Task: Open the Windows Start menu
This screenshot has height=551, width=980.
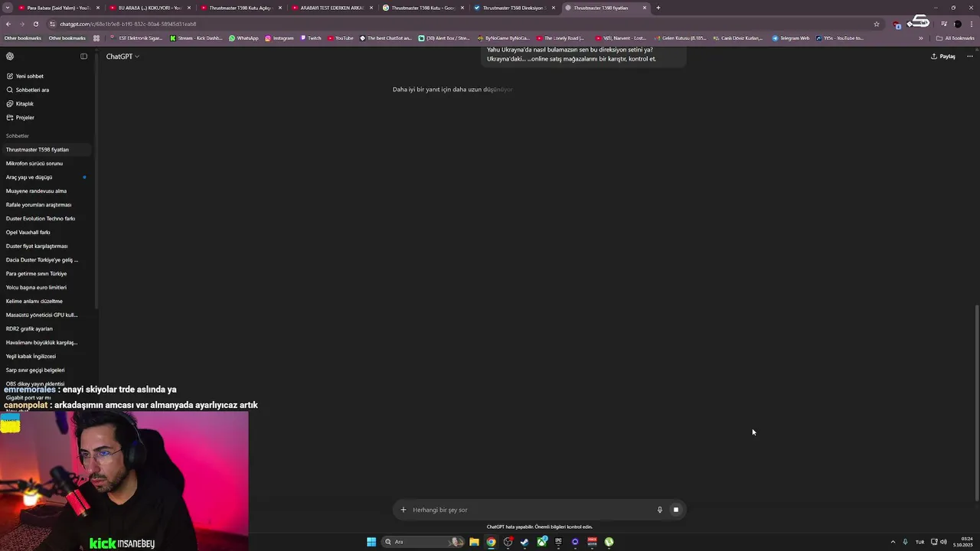Action: click(371, 542)
